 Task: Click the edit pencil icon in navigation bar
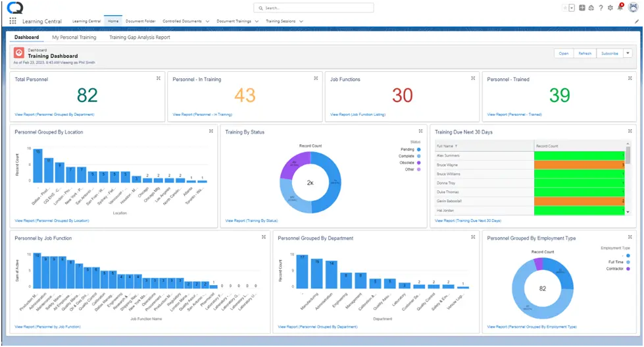637,21
